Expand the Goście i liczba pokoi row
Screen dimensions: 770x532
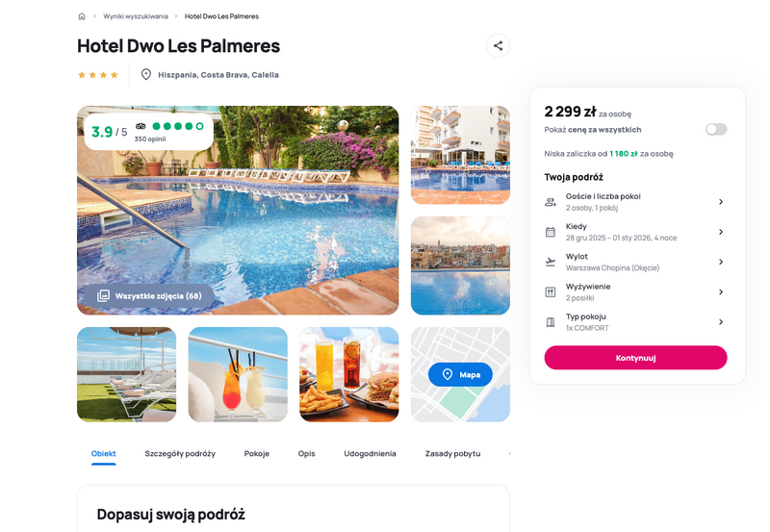(x=635, y=202)
